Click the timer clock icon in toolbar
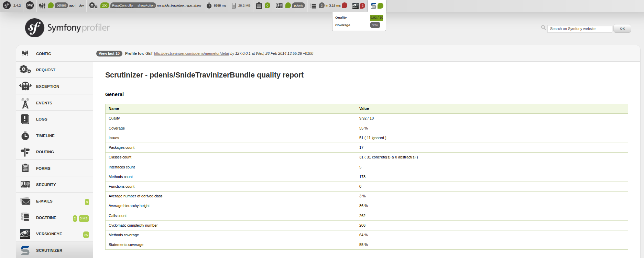Screen dimensions: 644x258 (x=209, y=6)
